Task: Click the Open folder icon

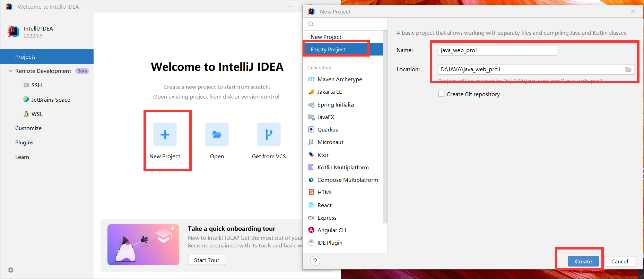Action: (x=217, y=134)
